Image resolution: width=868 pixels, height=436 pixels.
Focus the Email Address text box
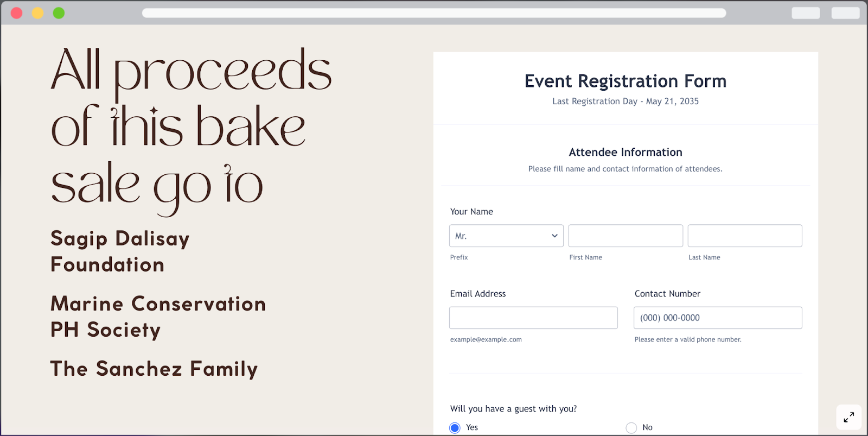[x=533, y=318]
